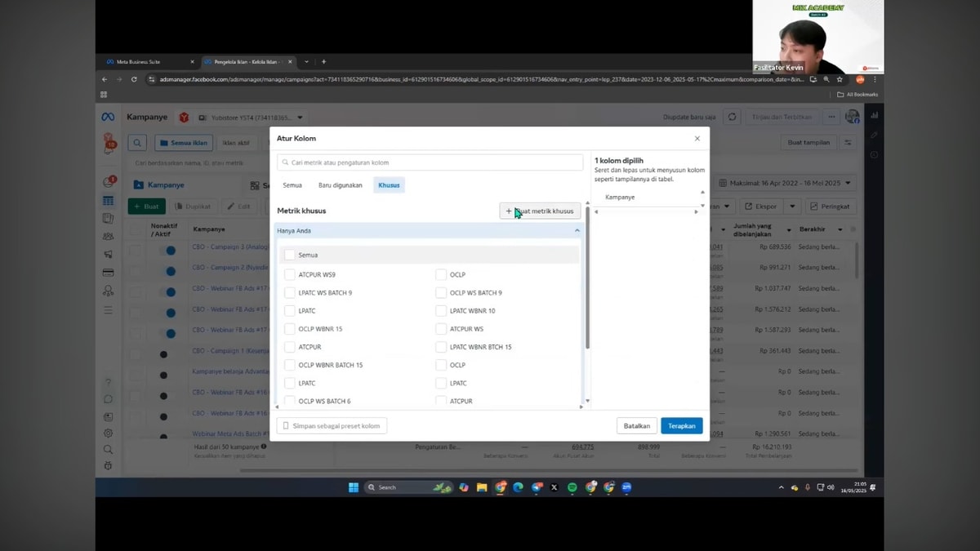Click the Terapkan button
Screen dimensions: 980x551
coord(682,426)
